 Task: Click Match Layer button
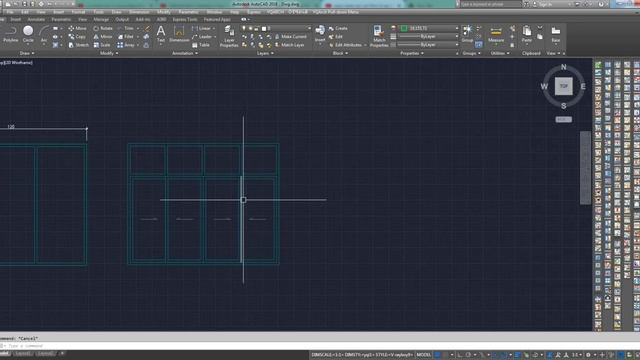289,45
